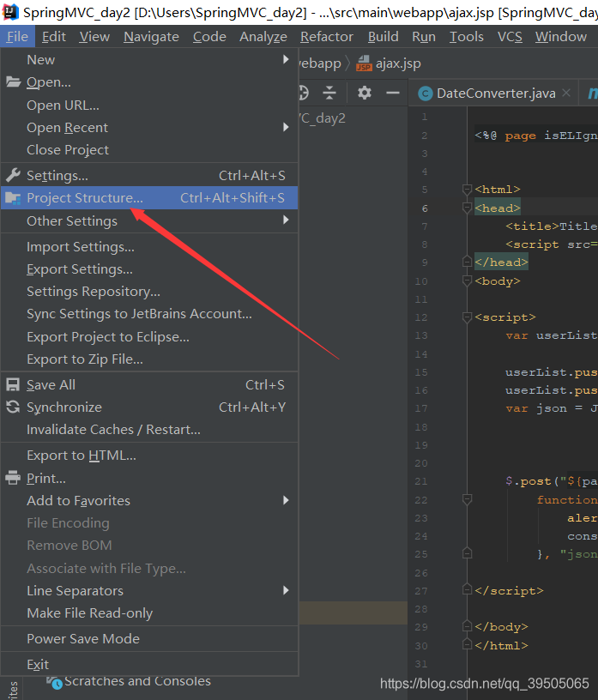Open the Tools menu
Viewport: 598px width, 700px height.
click(466, 37)
